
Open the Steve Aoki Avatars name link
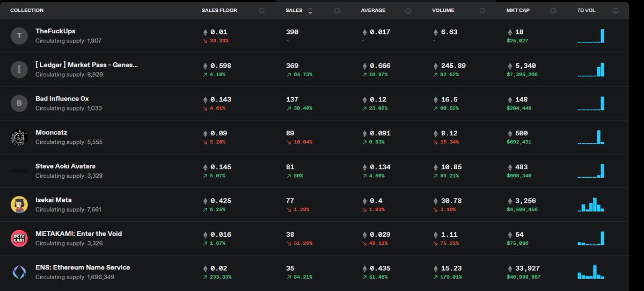click(65, 166)
